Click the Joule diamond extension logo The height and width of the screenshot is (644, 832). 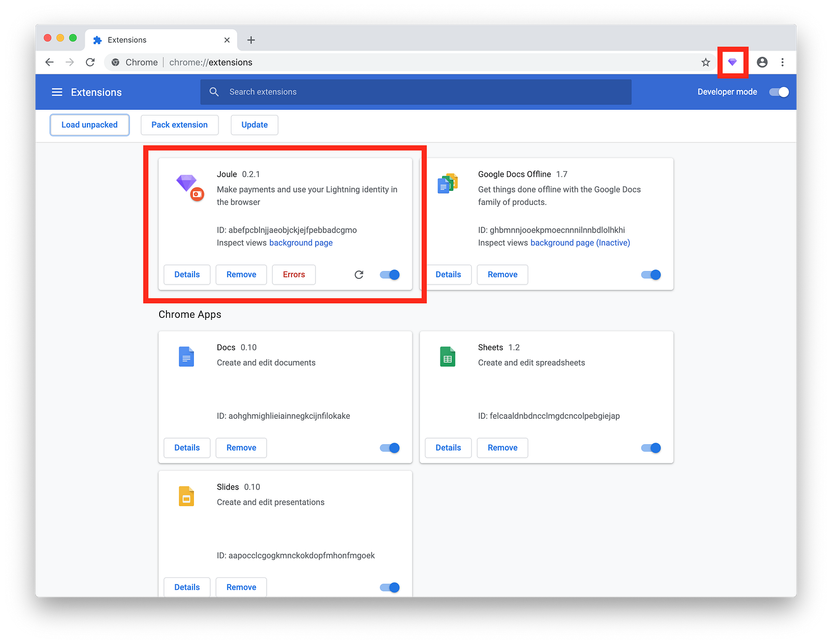187,184
